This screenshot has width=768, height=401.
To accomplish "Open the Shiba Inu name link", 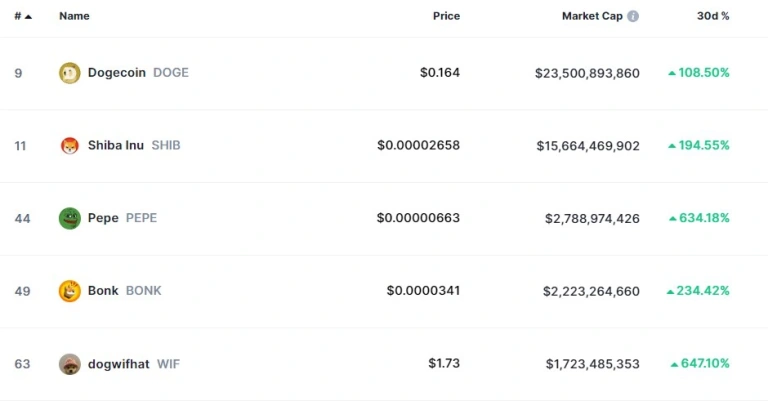I will point(116,145).
